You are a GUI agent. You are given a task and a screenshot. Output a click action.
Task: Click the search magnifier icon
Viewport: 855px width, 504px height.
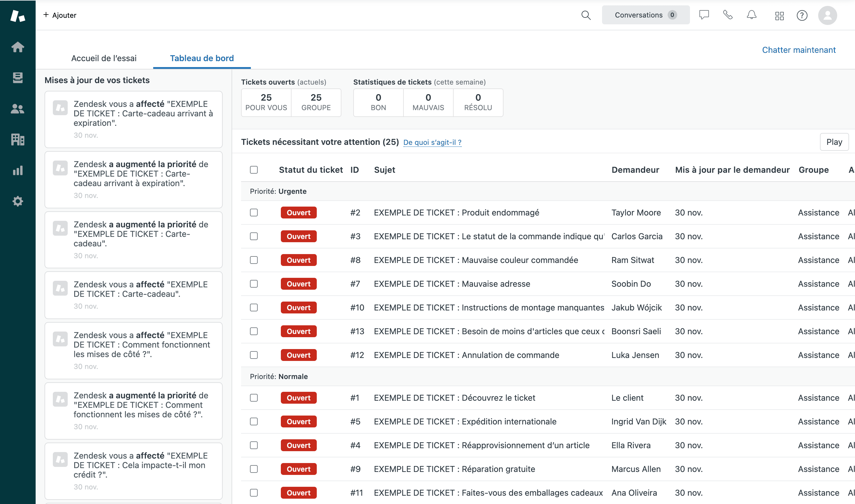coord(586,15)
